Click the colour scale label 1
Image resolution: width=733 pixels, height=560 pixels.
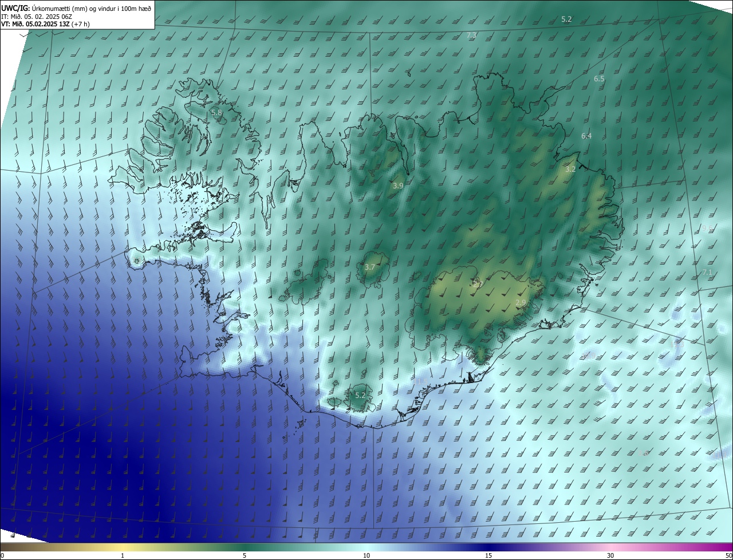123,556
